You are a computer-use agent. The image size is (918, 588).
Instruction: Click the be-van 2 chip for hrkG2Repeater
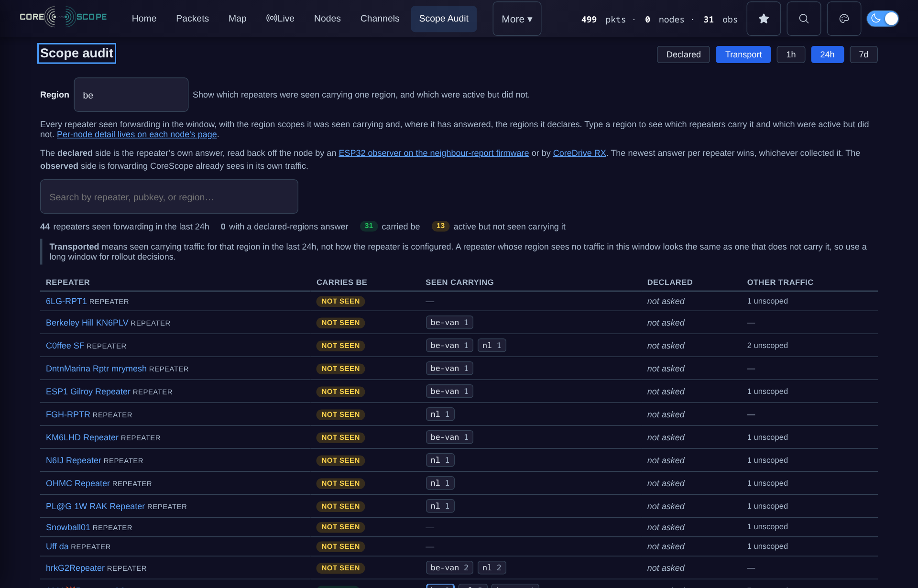[449, 567]
